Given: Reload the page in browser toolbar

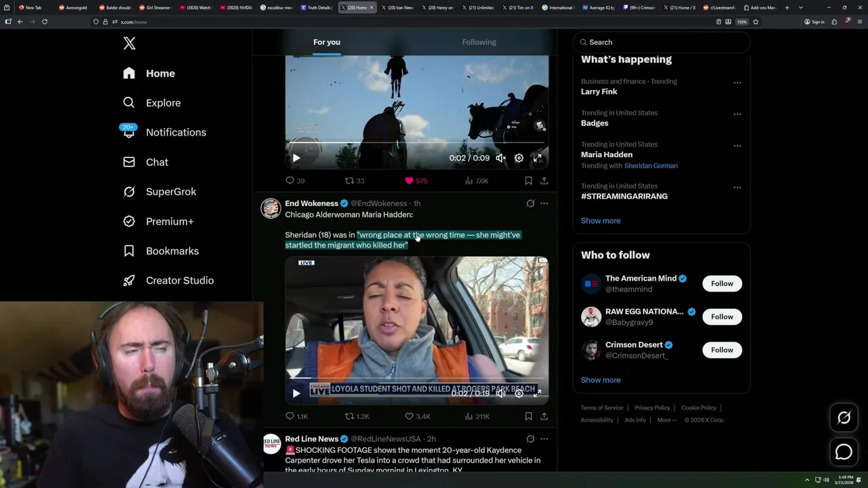Looking at the screenshot, I should [x=45, y=22].
